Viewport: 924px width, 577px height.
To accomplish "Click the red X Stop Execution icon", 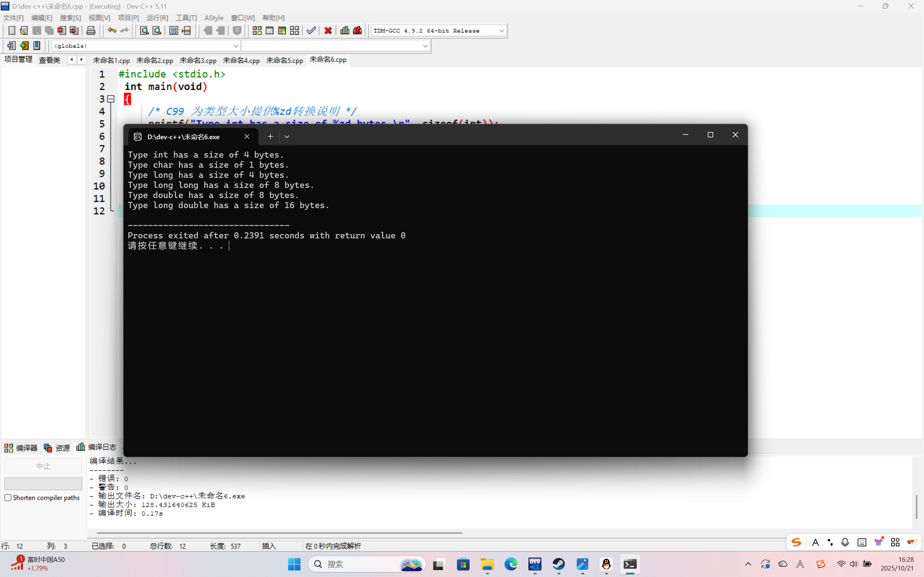I will 328,31.
